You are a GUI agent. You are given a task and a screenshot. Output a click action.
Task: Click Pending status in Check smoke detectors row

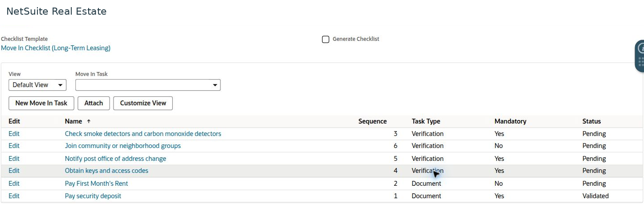click(594, 134)
